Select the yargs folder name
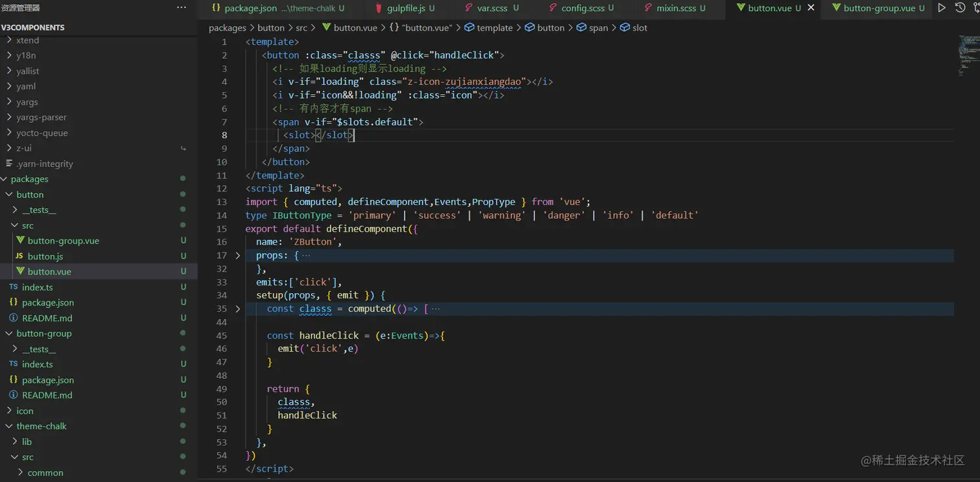 coord(27,102)
